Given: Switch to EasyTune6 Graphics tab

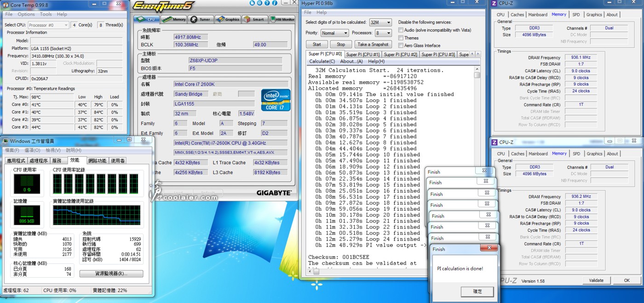Looking at the screenshot, I should pos(228,19).
